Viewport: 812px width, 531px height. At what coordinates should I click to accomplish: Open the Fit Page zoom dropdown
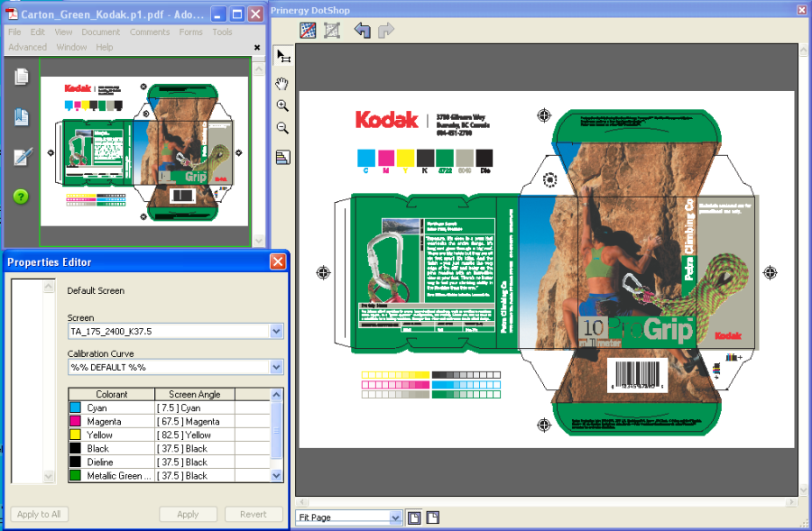(x=396, y=517)
